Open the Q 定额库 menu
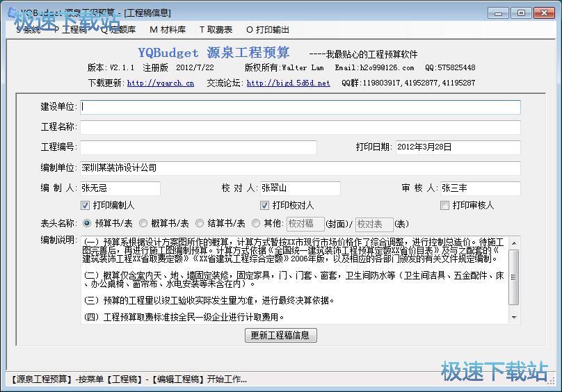The width and height of the screenshot is (562, 392). (118, 30)
